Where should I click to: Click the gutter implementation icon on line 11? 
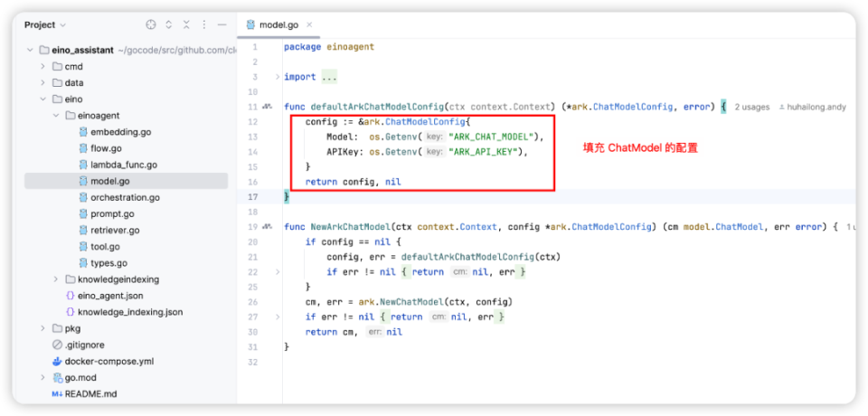tap(267, 107)
